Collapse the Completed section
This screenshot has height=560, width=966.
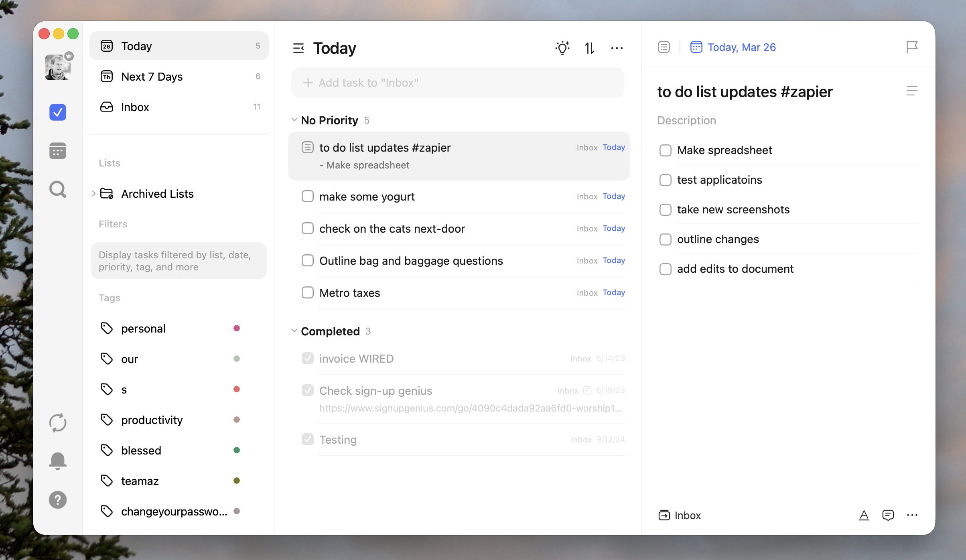(294, 331)
